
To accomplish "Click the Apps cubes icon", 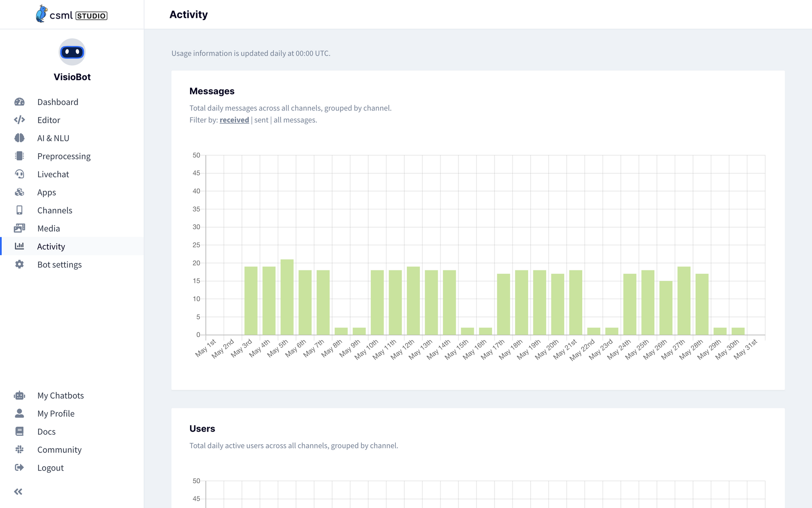I will coord(19,192).
